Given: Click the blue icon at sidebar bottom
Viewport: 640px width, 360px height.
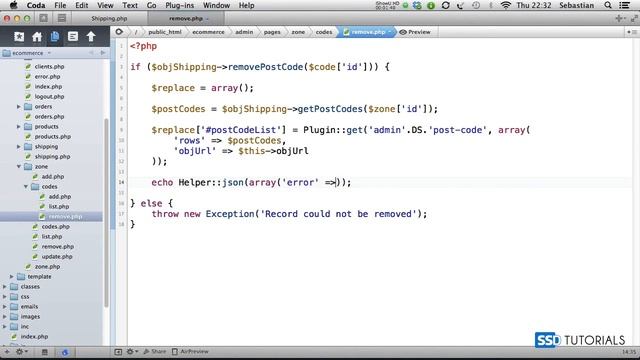Looking at the screenshot, I should pos(64,352).
